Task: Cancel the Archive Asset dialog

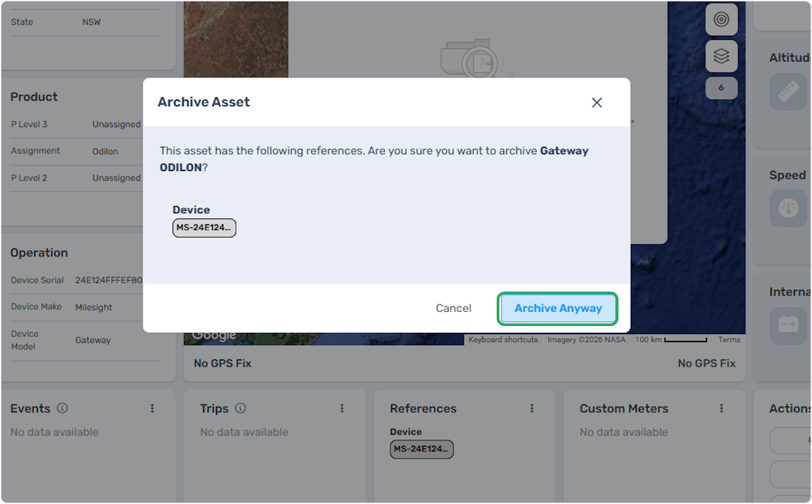Action: (453, 308)
